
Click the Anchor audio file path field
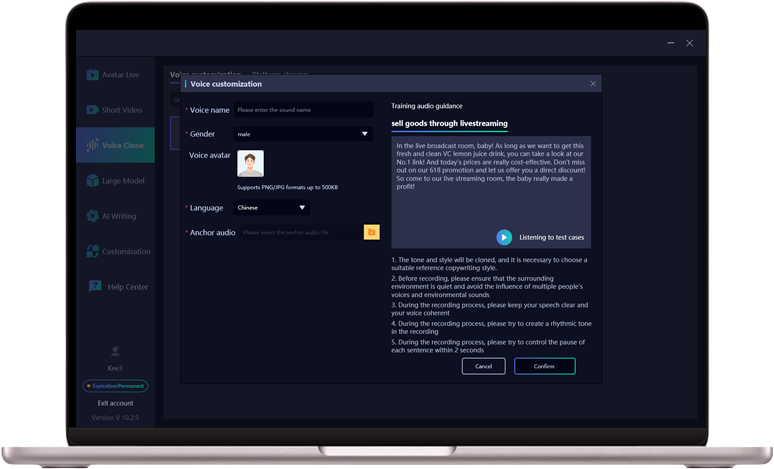point(298,232)
